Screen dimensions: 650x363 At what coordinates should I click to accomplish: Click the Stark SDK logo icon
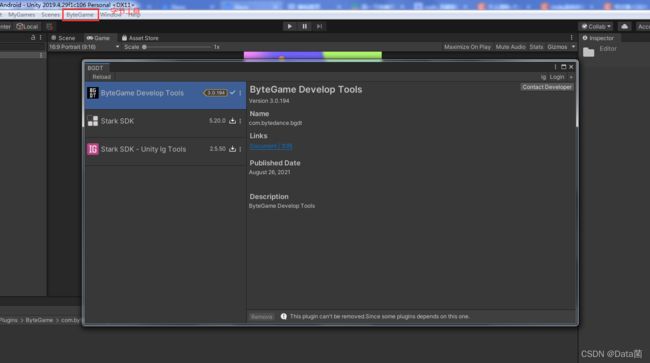point(93,121)
